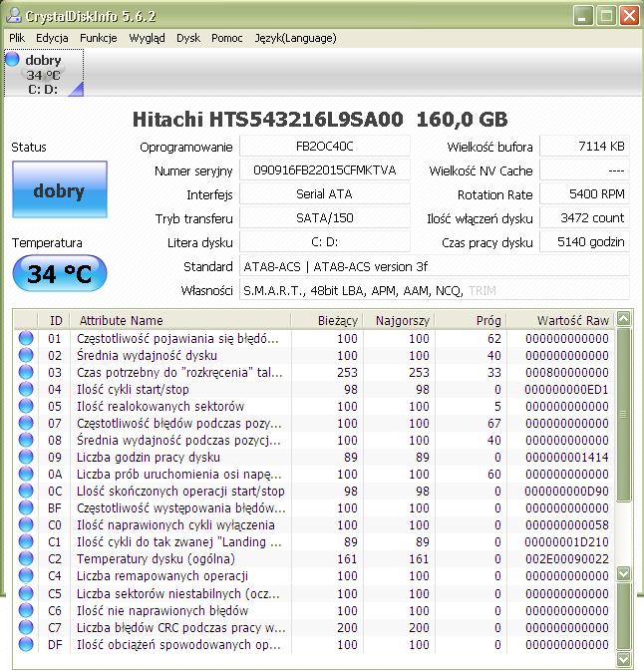This screenshot has height=671, width=644.
Task: Click status orb for attribute C7
Action: (x=26, y=627)
